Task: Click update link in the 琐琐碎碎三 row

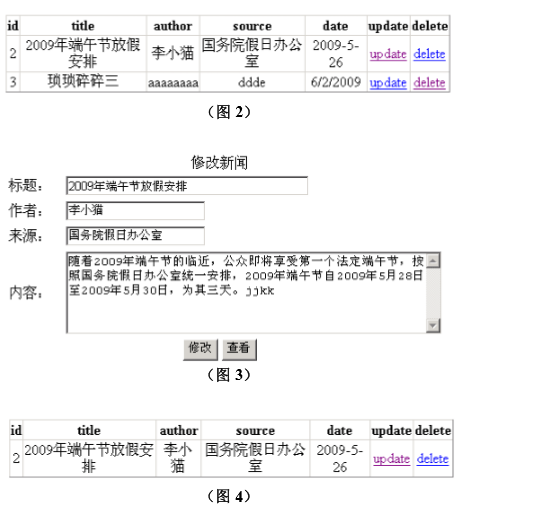Action: (388, 83)
